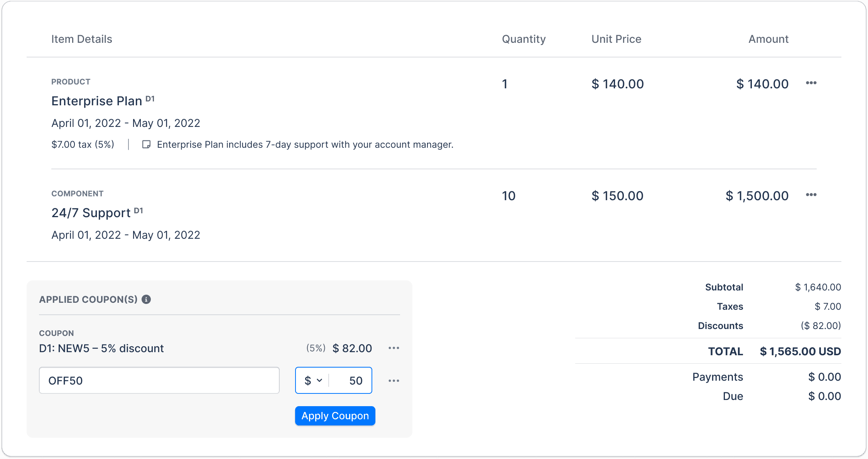Click the D1: NEW5 – 5% discount label
The height and width of the screenshot is (459, 868).
(101, 348)
